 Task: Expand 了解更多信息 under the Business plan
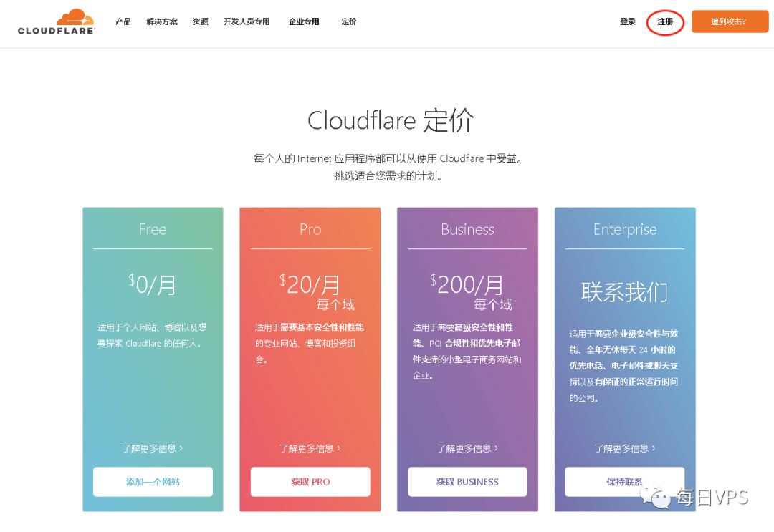click(x=467, y=448)
